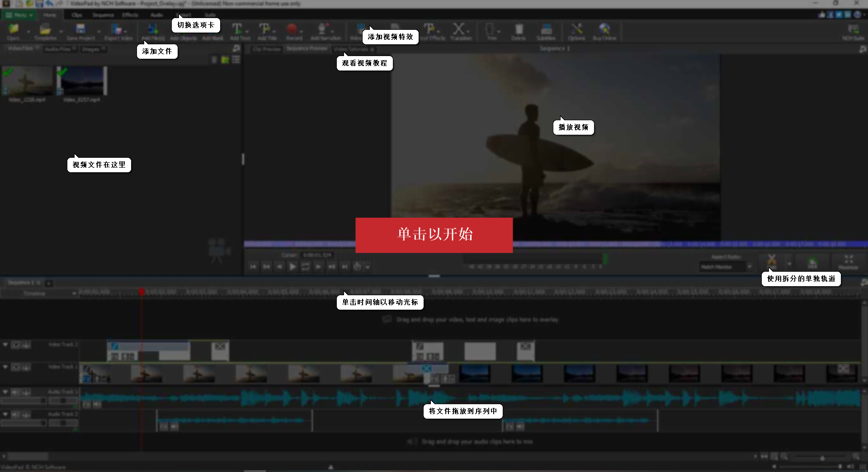The height and width of the screenshot is (472, 868).
Task: Expand the Audio Track 2 controls
Action: coord(5,414)
